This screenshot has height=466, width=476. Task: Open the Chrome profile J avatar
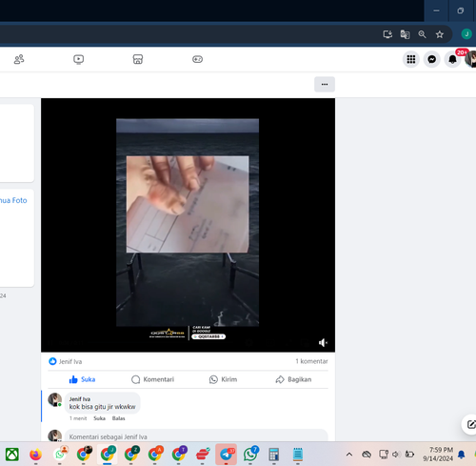pos(466,34)
